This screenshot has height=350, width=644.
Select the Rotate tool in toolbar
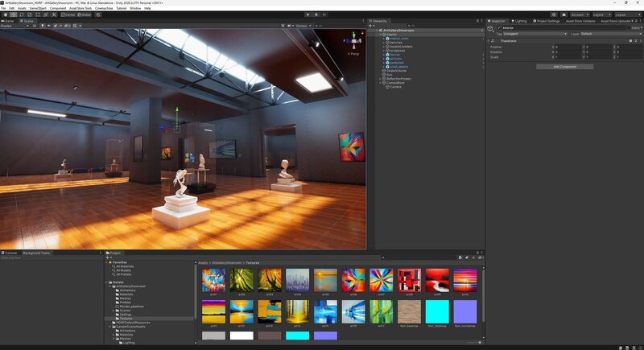click(21, 14)
